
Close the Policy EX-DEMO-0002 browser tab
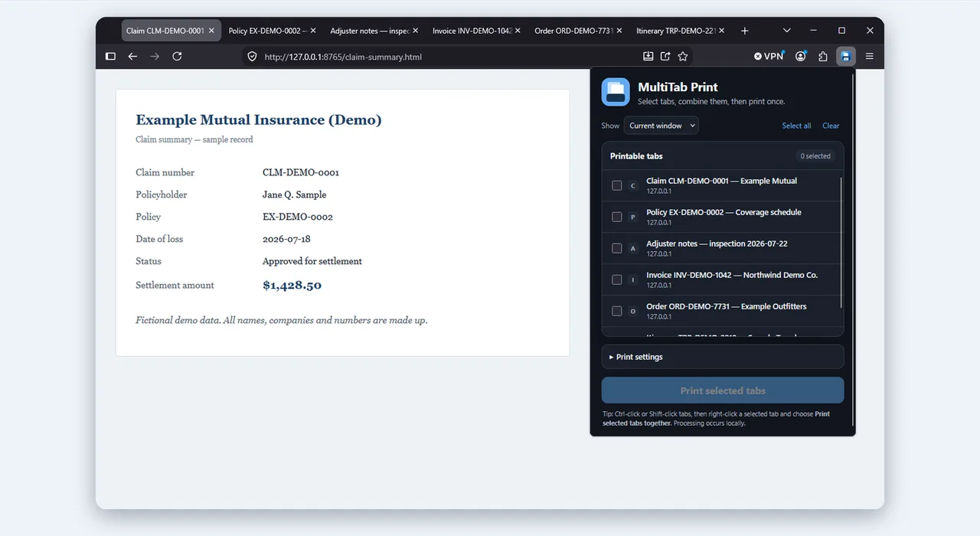coord(313,31)
